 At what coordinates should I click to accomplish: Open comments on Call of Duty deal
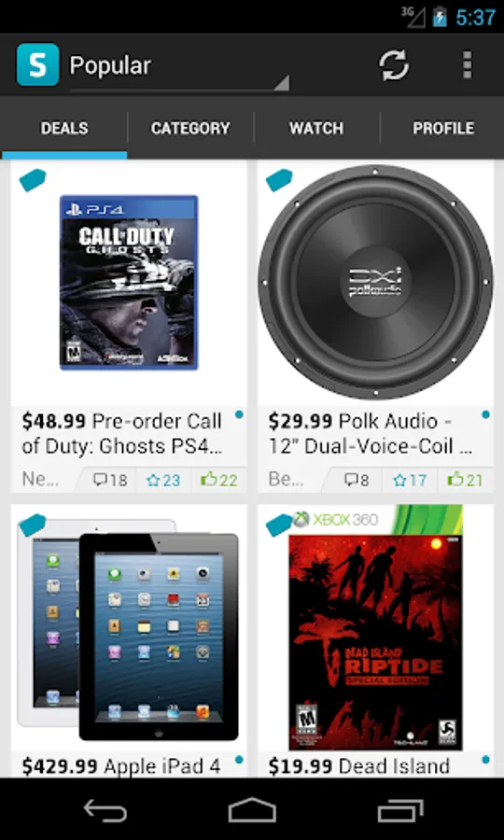(x=110, y=480)
